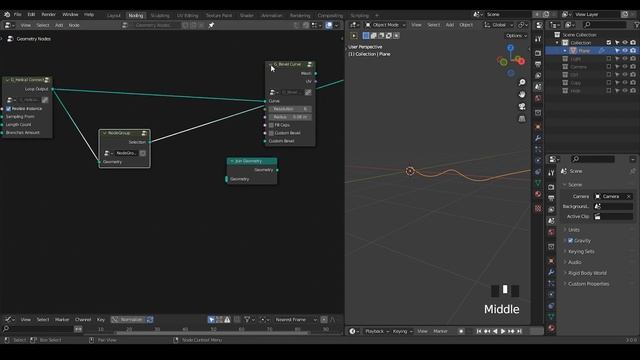Screen dimensions: 640x360
Task: Switch to the Animation workspace tab
Action: pyautogui.click(x=271, y=16)
